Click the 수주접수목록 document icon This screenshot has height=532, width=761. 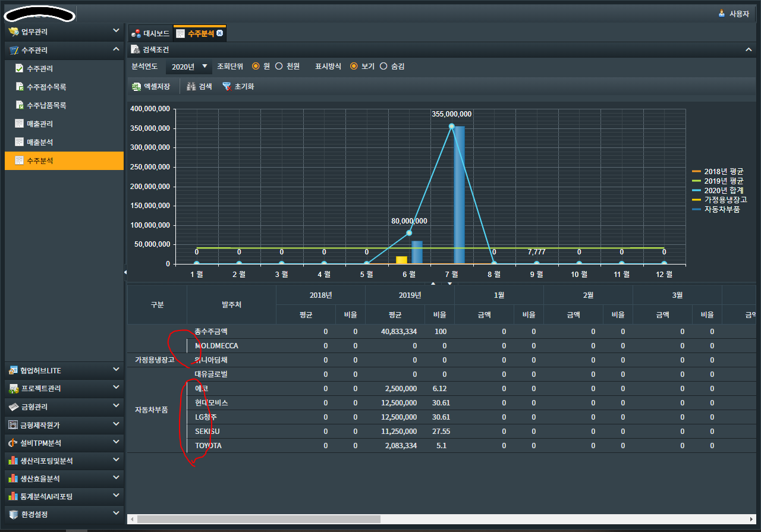coord(20,87)
